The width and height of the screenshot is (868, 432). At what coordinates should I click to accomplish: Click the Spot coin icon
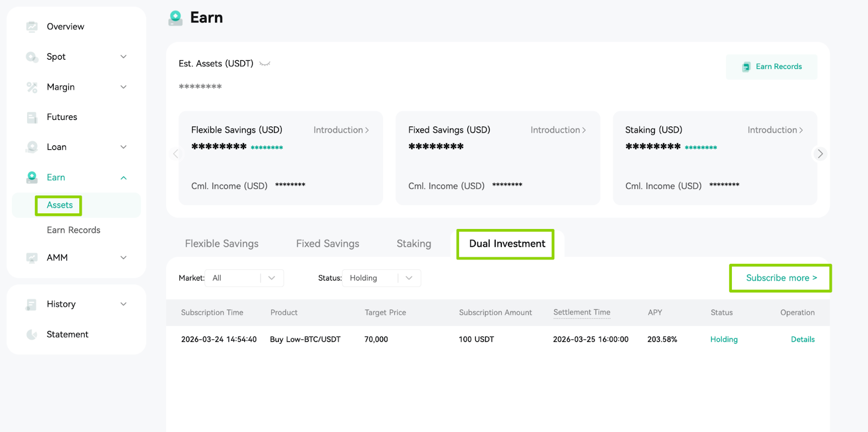(32, 57)
